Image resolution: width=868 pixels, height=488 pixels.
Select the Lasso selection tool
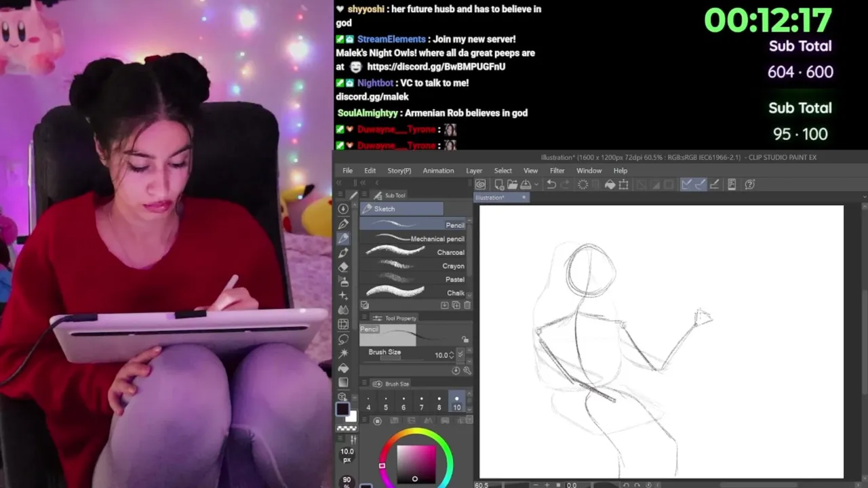tap(343, 339)
